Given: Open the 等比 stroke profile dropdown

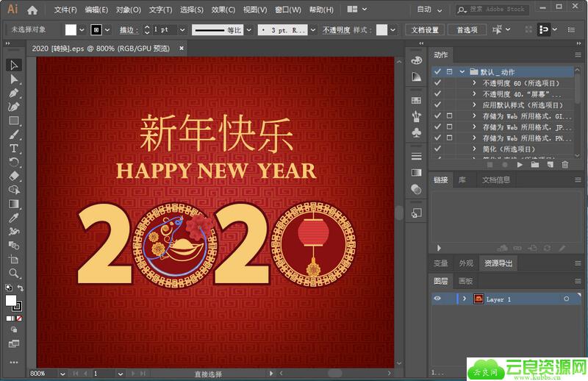Looking at the screenshot, I should click(x=249, y=29).
